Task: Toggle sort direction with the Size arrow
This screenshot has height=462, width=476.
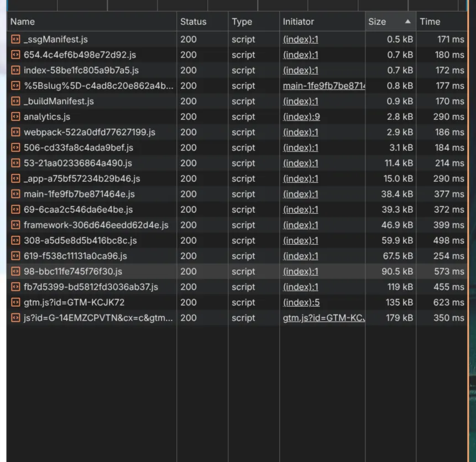Action: click(407, 22)
